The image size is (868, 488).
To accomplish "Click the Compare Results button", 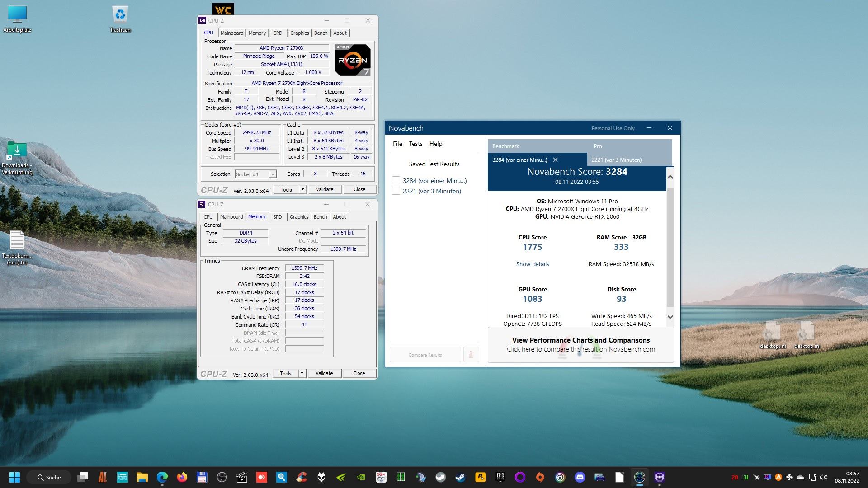I will pyautogui.click(x=425, y=355).
